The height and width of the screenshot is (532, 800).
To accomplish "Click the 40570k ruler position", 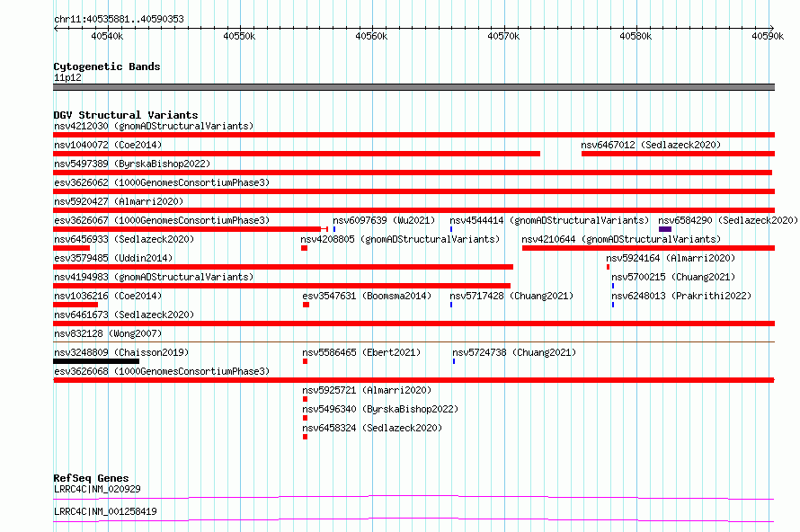I will click(x=503, y=36).
